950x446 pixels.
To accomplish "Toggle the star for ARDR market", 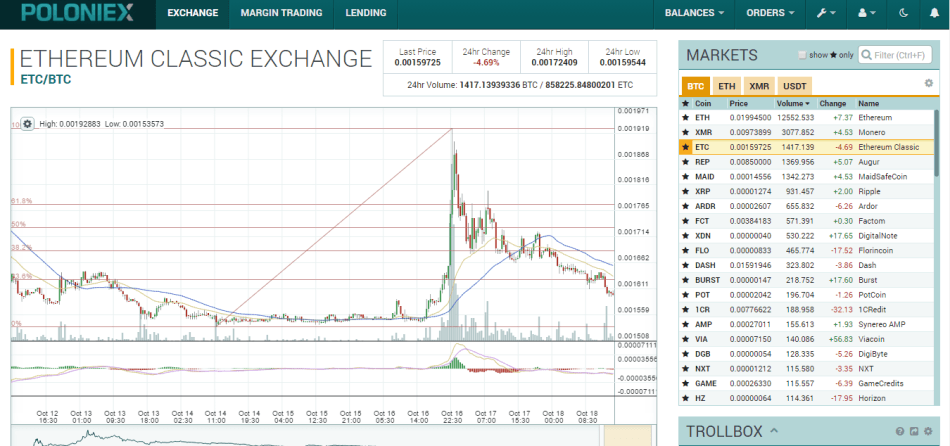I will (x=686, y=206).
